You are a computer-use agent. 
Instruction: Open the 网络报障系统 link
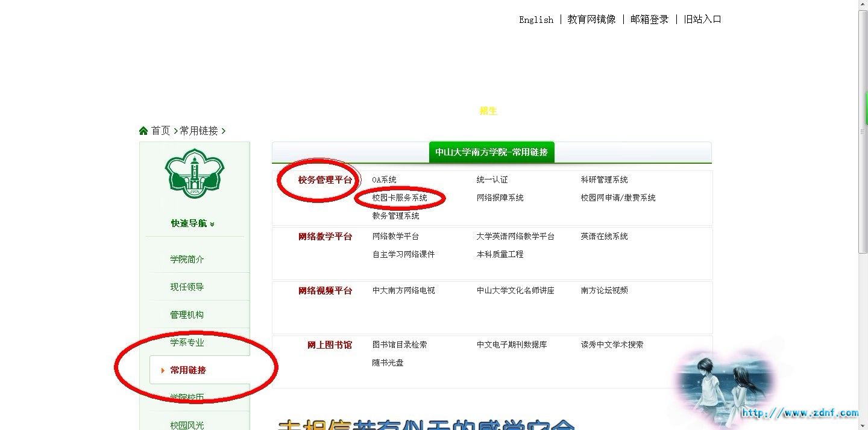point(500,198)
